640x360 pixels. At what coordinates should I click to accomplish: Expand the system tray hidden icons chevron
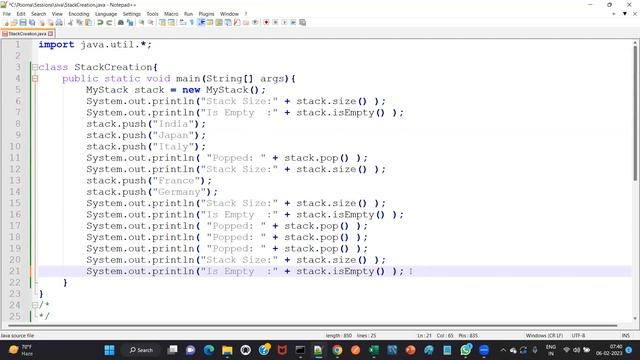point(503,350)
